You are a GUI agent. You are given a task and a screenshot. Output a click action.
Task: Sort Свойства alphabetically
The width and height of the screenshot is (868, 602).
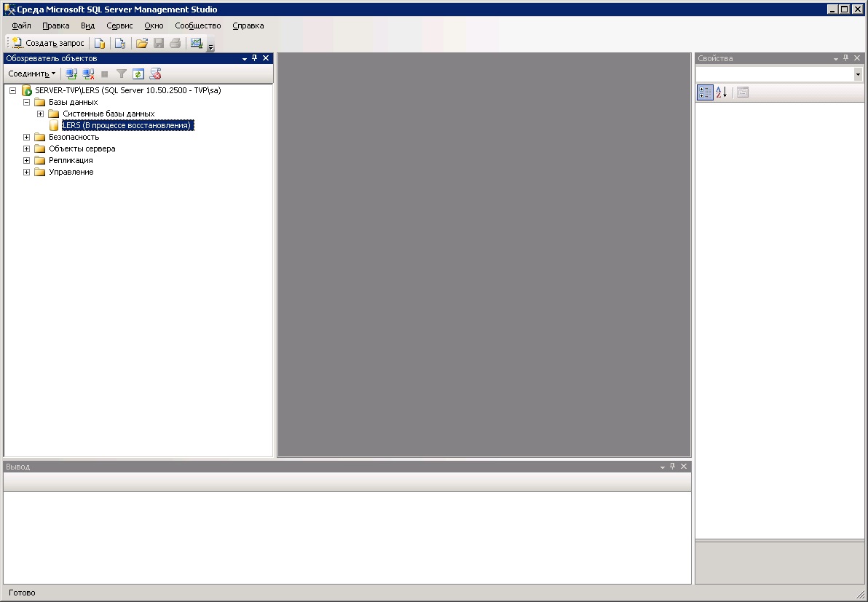[722, 92]
